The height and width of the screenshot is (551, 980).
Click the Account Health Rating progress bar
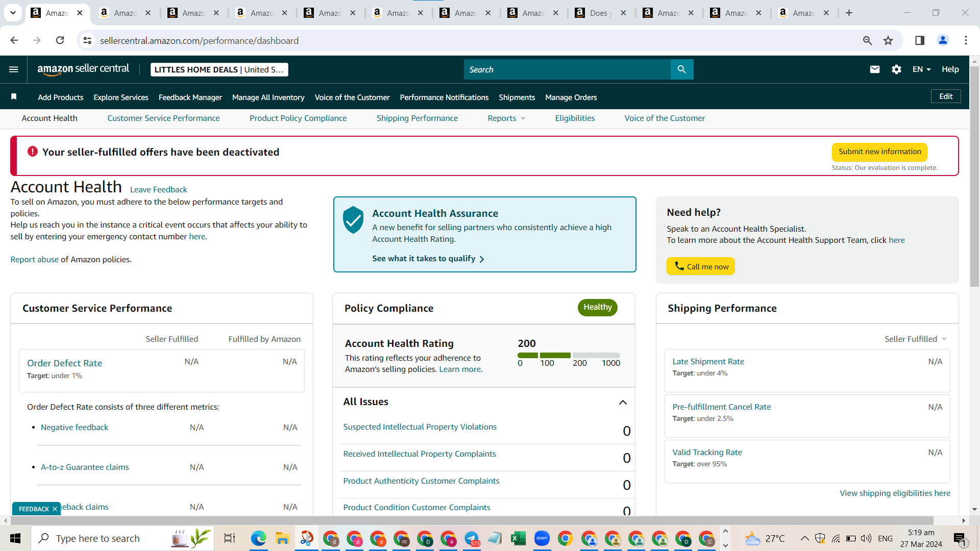(569, 355)
